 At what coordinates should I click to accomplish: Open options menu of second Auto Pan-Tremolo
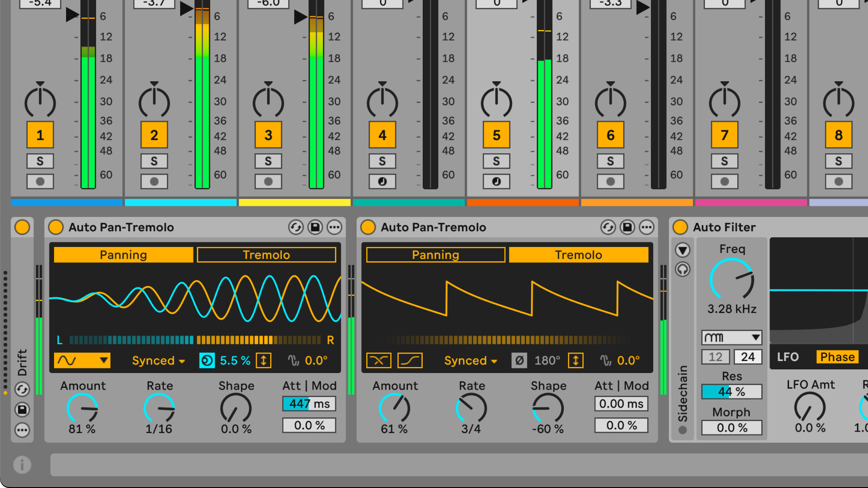tap(647, 227)
